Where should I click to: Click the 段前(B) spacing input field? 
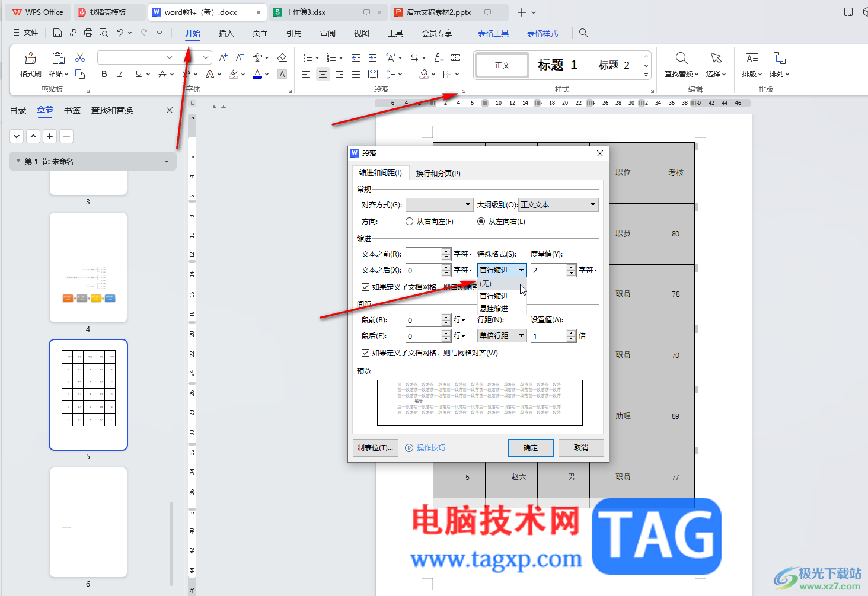pos(424,320)
